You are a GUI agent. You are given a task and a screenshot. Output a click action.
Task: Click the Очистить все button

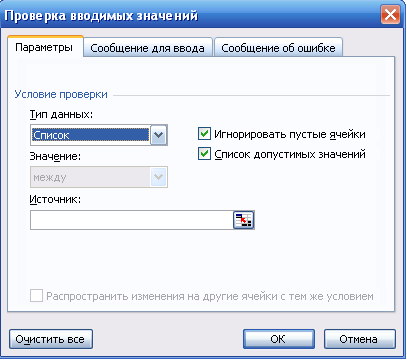[50, 339]
